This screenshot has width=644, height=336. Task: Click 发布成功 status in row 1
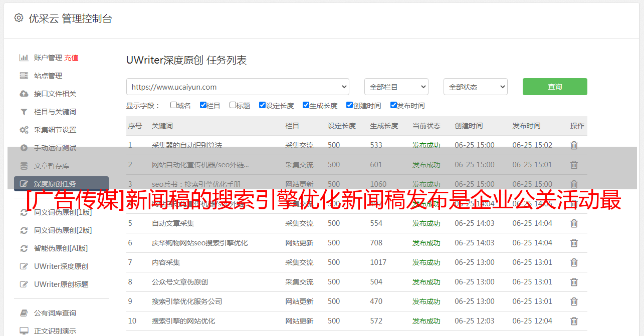coord(426,145)
